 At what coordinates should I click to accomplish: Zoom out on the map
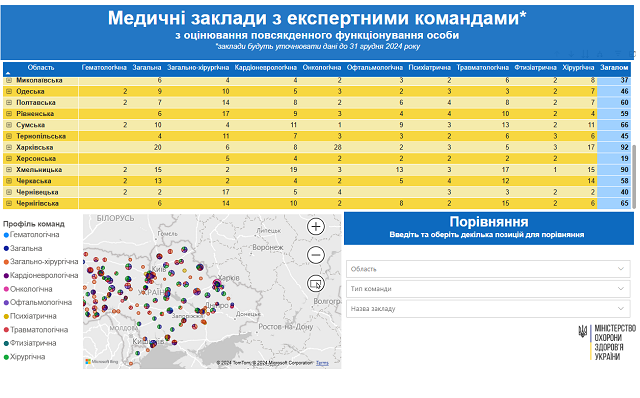pyautogui.click(x=316, y=255)
